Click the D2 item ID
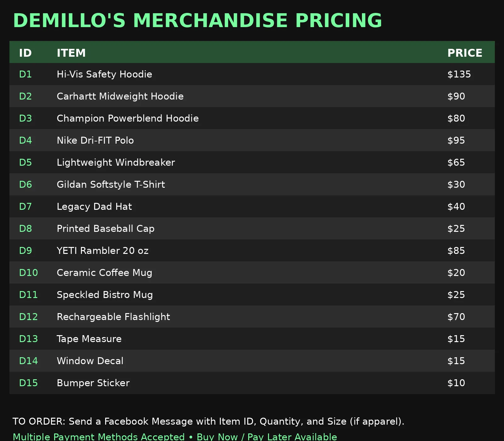 26,96
